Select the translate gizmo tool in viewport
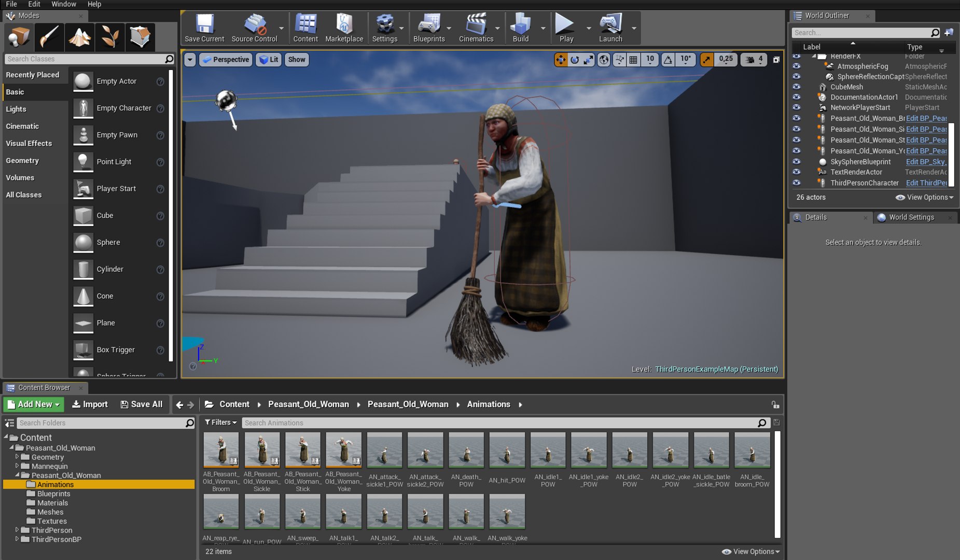Image resolution: width=960 pixels, height=560 pixels. (x=561, y=60)
